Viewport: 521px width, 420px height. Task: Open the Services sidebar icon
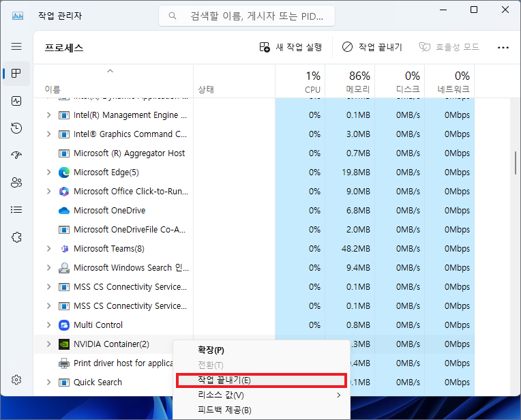(16, 237)
